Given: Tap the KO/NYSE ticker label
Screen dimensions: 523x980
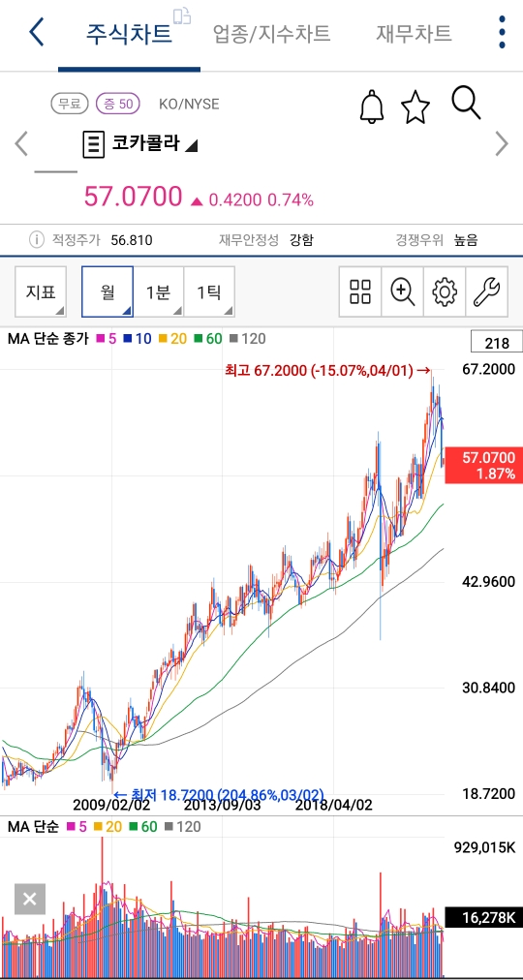Looking at the screenshot, I should tap(189, 104).
